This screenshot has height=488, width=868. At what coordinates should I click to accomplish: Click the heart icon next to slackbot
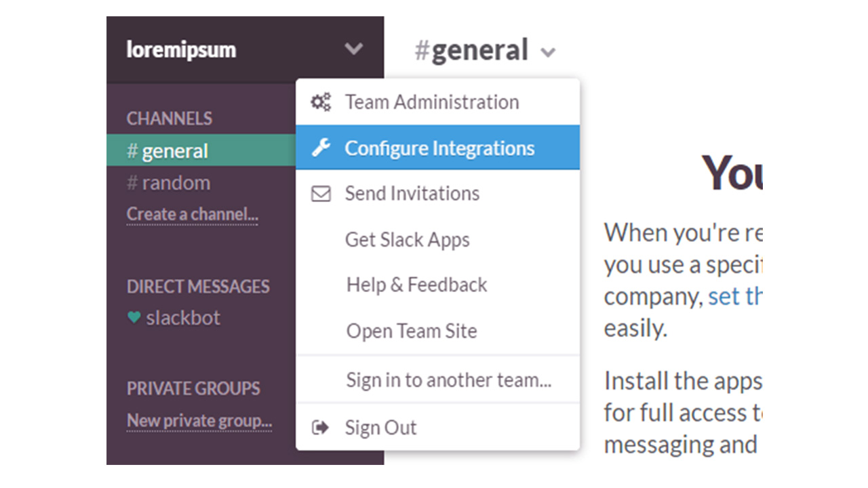coord(134,317)
